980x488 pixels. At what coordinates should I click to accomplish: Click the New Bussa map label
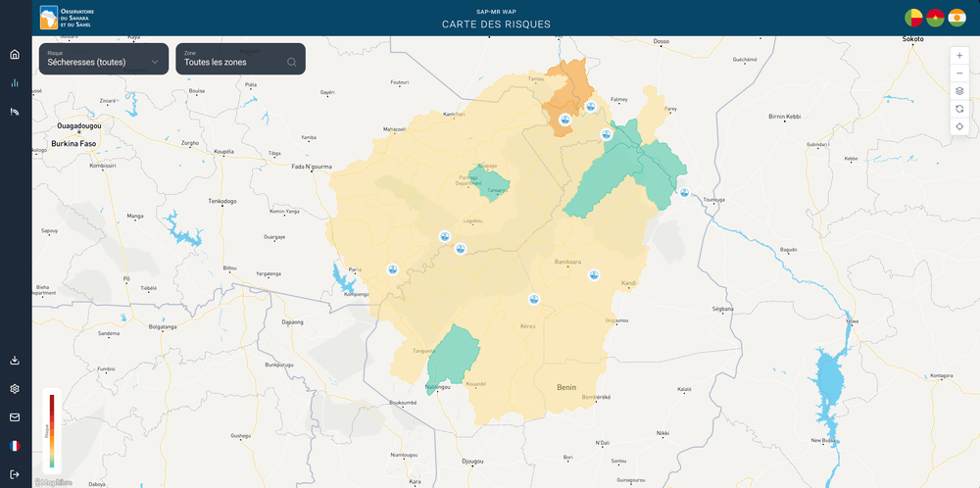(x=822, y=441)
